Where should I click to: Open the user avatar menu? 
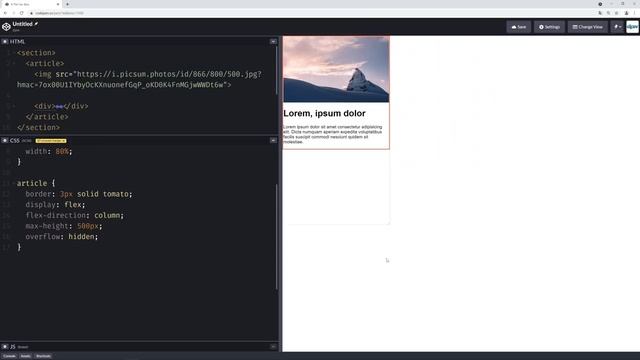coord(632,27)
